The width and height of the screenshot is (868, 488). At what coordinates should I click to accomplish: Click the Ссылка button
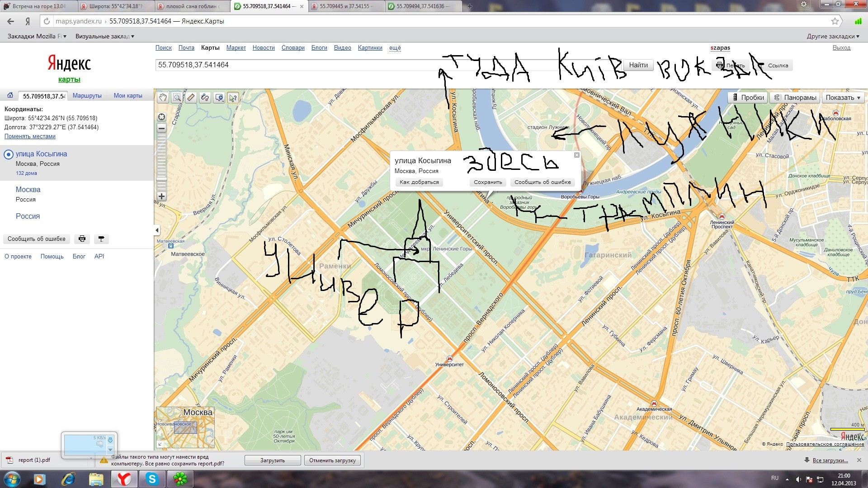pyautogui.click(x=774, y=66)
